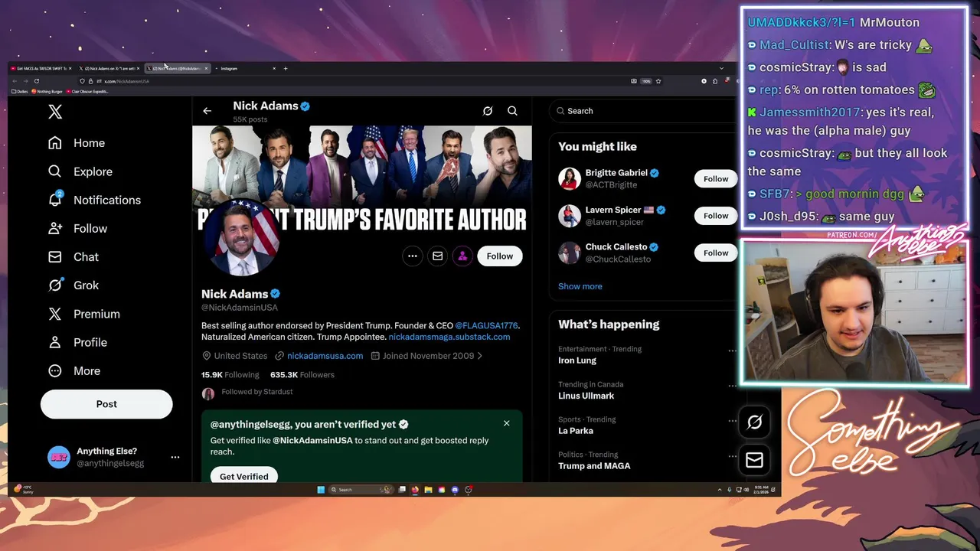Image resolution: width=980 pixels, height=551 pixels.
Task: Open the Windows Start menu
Action: (321, 490)
